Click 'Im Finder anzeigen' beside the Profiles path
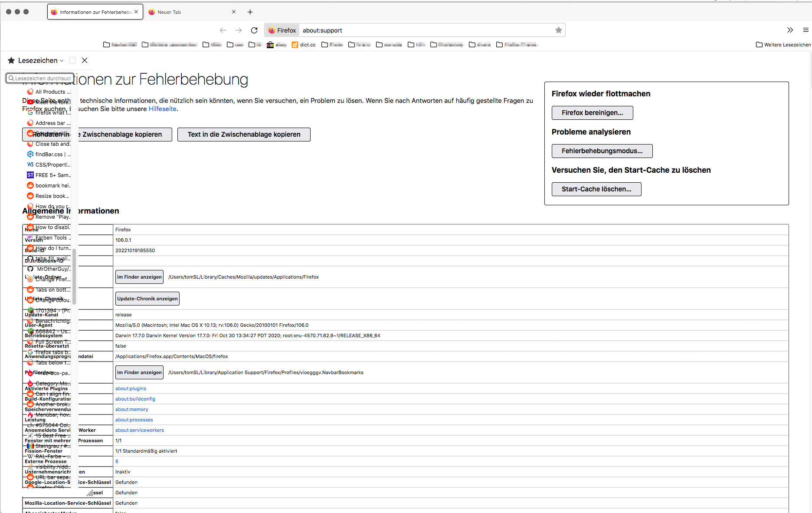 [x=139, y=372]
